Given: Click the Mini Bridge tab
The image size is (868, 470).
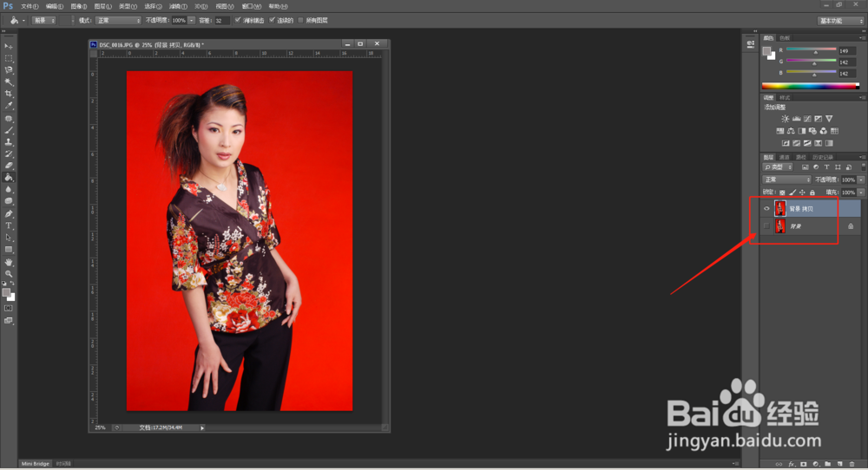Looking at the screenshot, I should [x=36, y=463].
